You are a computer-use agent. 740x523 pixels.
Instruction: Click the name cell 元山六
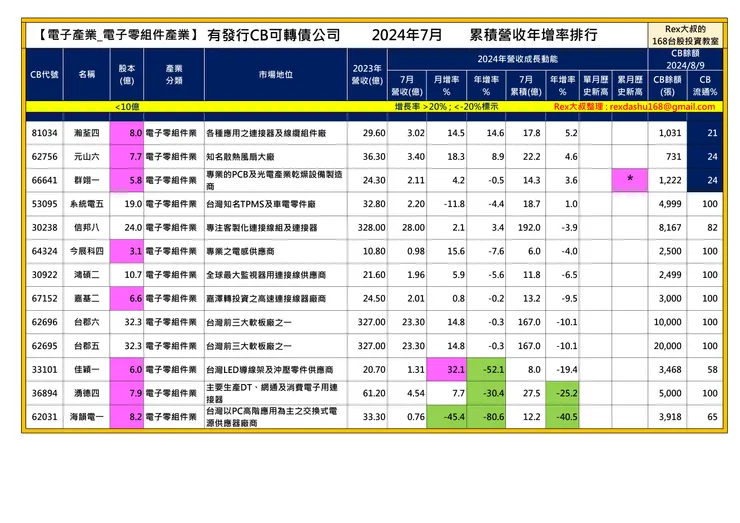(87, 157)
